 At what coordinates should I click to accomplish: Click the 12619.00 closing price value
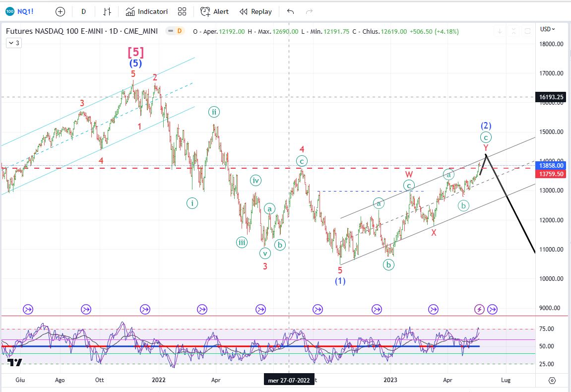tap(394, 31)
